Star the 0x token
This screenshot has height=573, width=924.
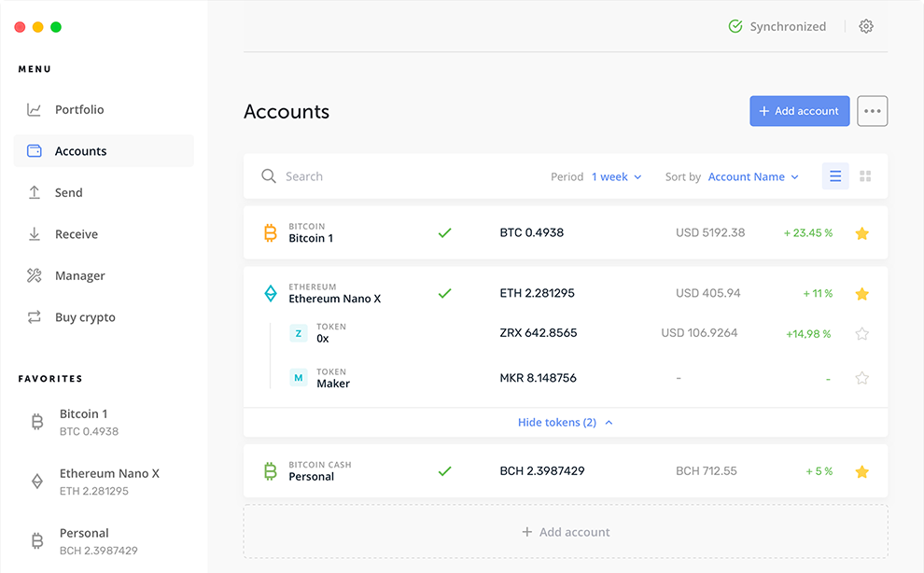point(862,334)
